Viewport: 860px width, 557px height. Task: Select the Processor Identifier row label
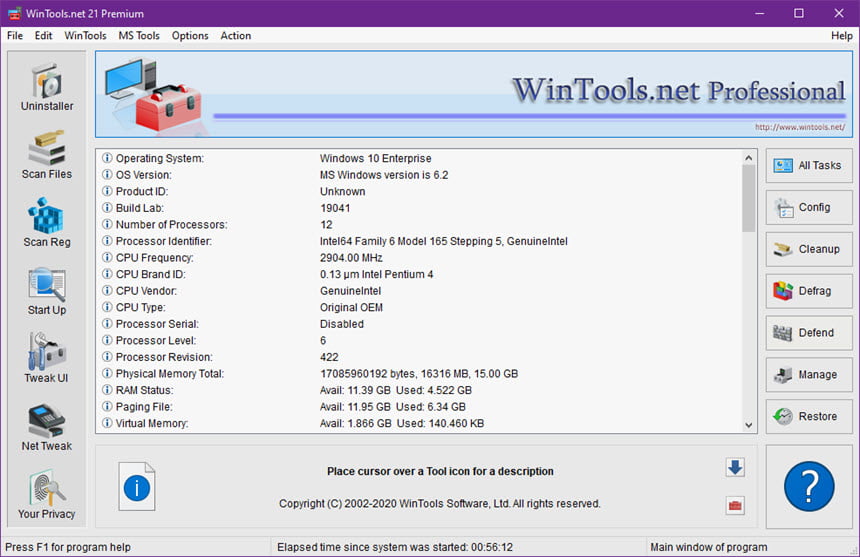coord(163,241)
